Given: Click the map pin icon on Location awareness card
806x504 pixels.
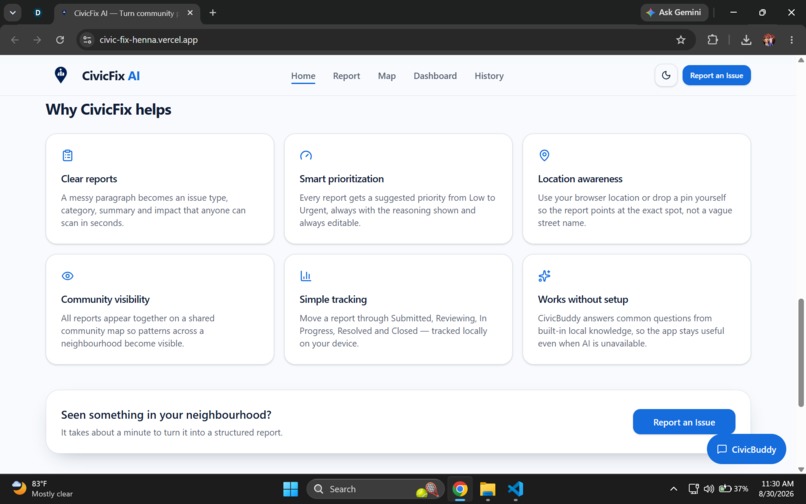Looking at the screenshot, I should click(544, 155).
